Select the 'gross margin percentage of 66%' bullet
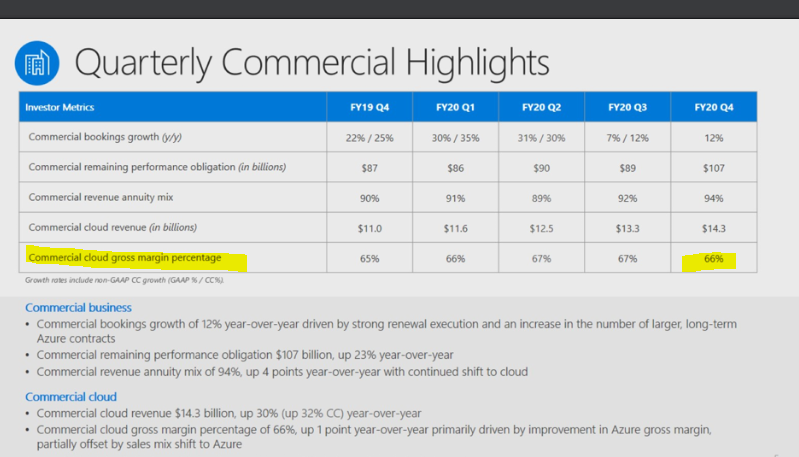Viewport: 799px width, 457px height. point(374,437)
